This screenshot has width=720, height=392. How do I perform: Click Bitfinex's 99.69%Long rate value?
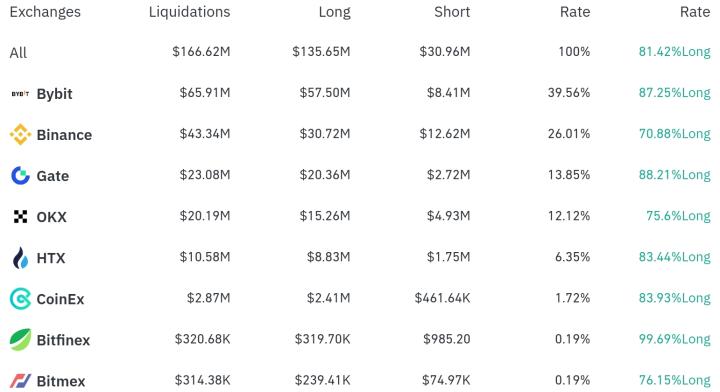coord(674,339)
